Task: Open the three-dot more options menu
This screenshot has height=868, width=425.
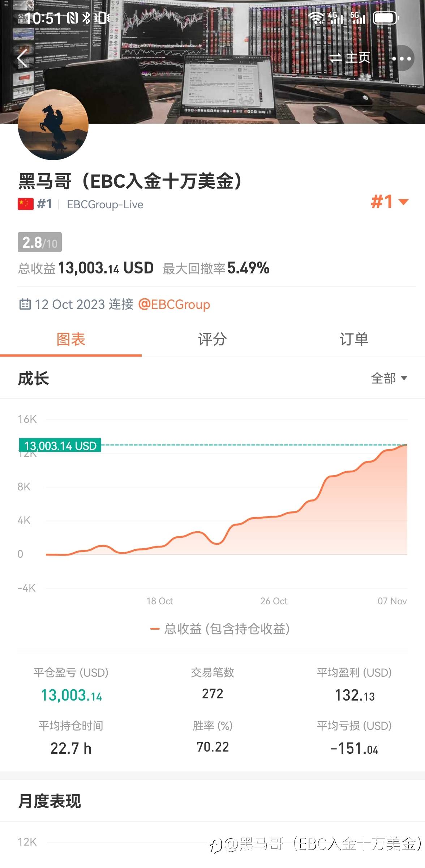Action: [x=402, y=58]
